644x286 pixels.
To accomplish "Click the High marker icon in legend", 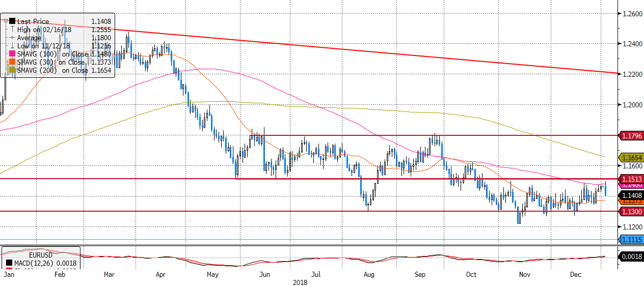I will click(x=12, y=30).
